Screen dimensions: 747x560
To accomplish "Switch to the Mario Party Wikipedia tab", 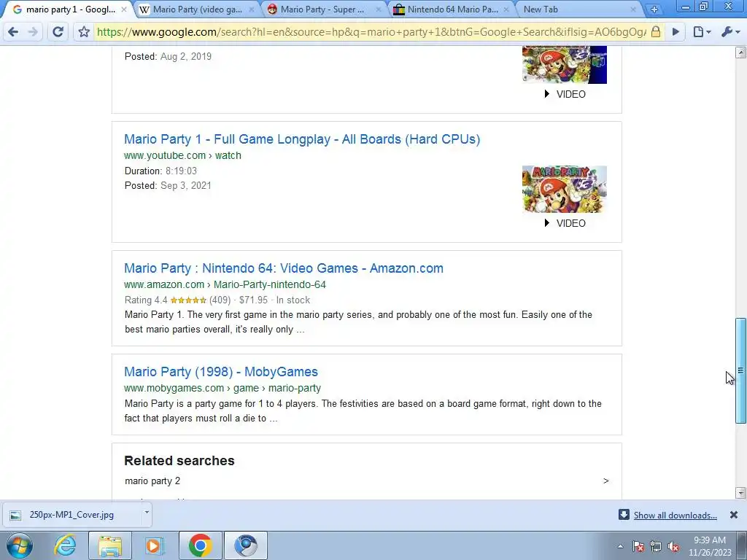I will point(196,9).
